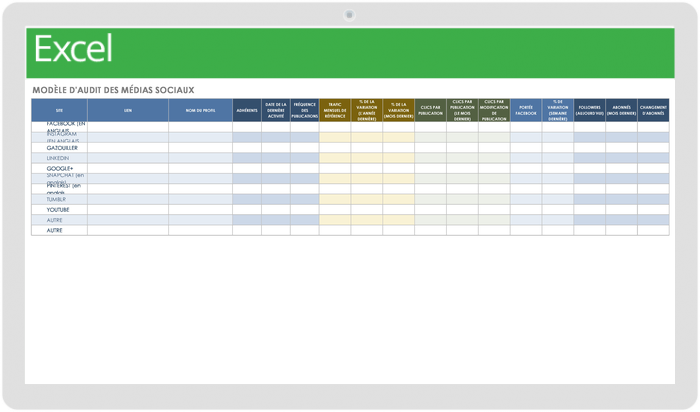Viewport: 700px width, 412px height.
Task: Select '% DE VARIATION (SEMAINE DERNIÈRE)' header
Action: coord(558,110)
